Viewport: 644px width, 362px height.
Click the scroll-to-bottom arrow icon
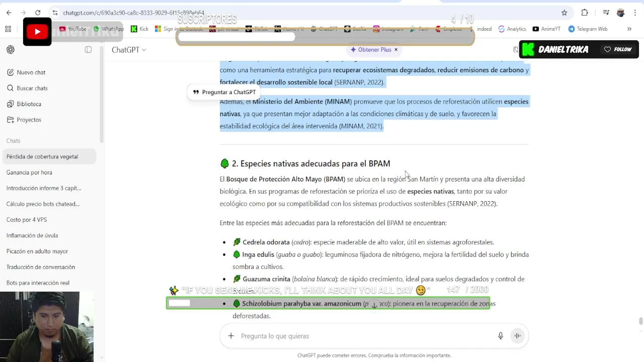(374, 305)
